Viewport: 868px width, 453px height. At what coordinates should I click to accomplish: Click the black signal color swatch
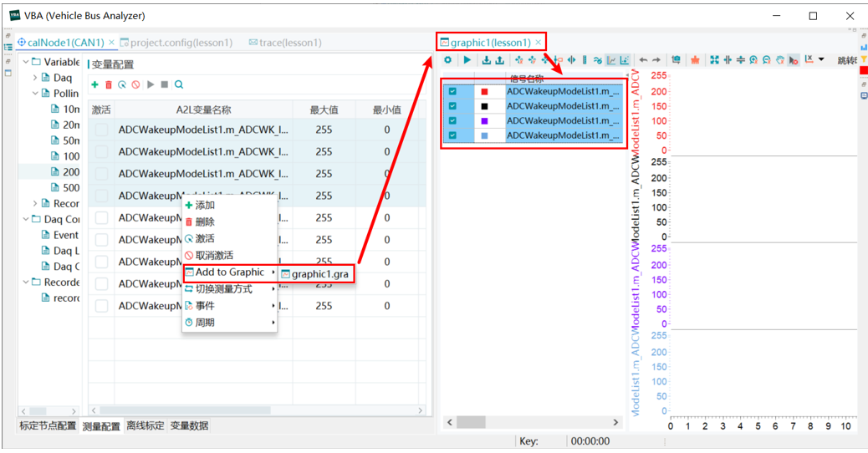click(484, 106)
